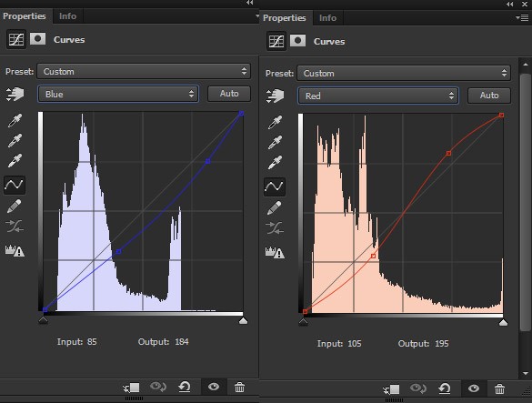Viewport: 532px width, 403px height.
Task: Reset Red curves to adjustment defaults
Action: (x=444, y=388)
